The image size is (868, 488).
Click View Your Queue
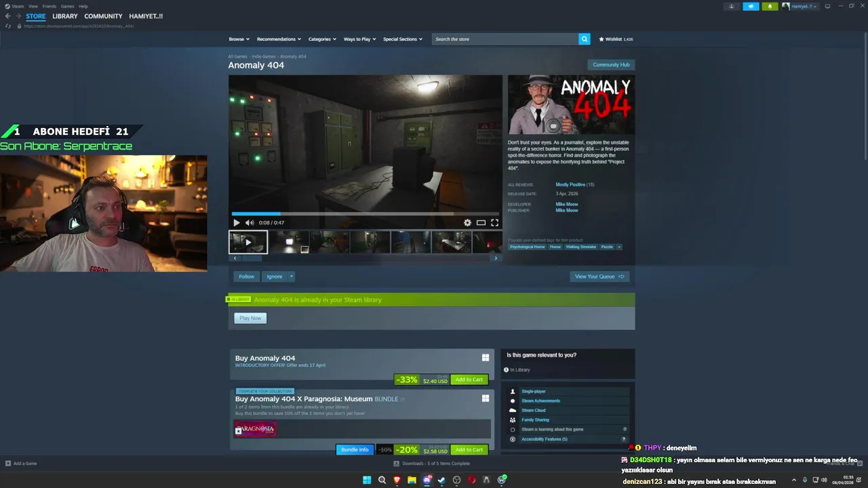tap(599, 277)
